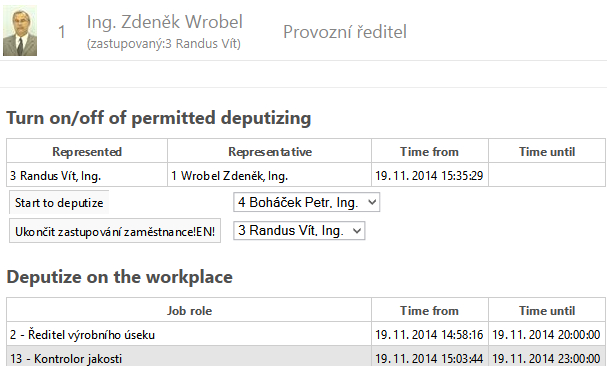607x366 pixels.
Task: Select the 13 - Kontrolor jakosti row
Action: tap(306, 357)
